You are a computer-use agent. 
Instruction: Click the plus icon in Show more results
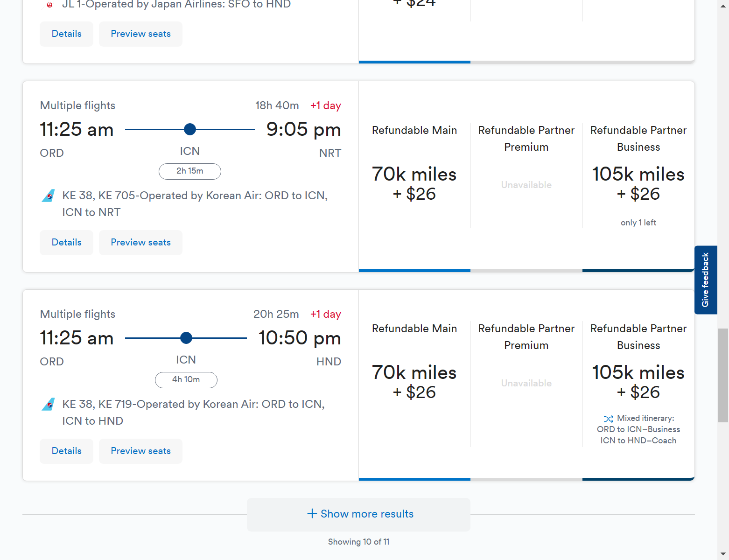click(x=312, y=514)
